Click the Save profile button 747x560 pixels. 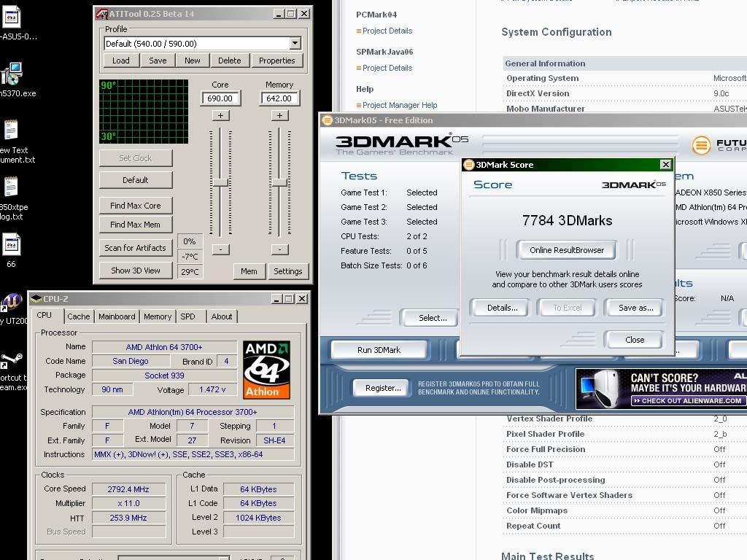click(158, 61)
